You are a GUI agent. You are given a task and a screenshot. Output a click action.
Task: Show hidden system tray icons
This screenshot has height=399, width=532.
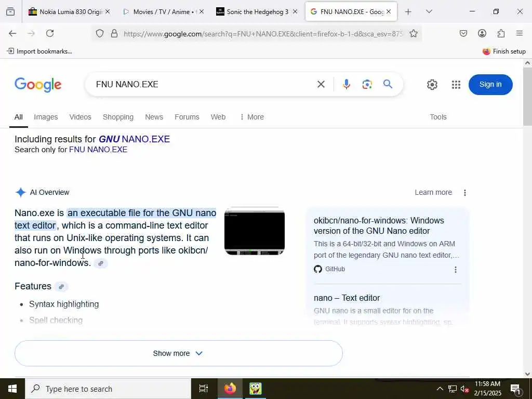[x=440, y=389]
